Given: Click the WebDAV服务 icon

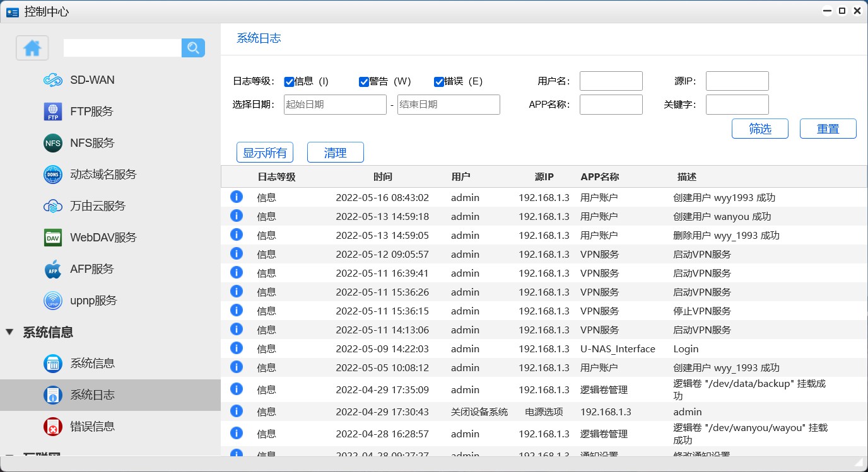Looking at the screenshot, I should coord(53,238).
